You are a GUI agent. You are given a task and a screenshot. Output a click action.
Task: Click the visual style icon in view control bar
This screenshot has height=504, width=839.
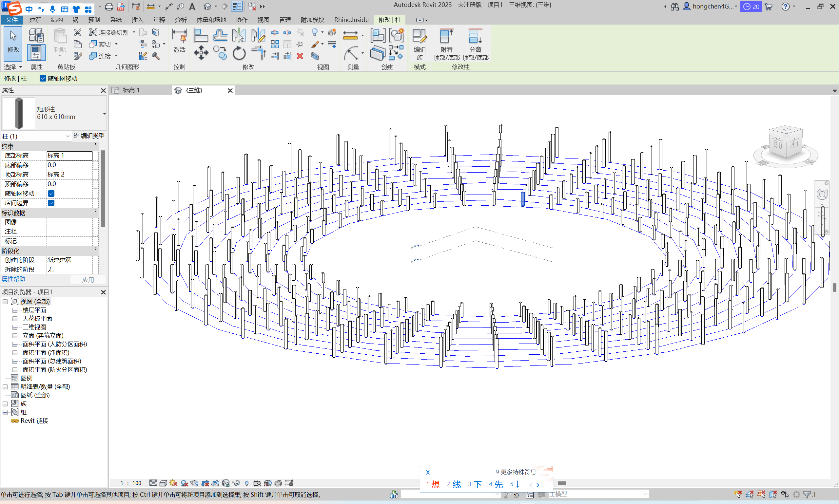pos(163,483)
